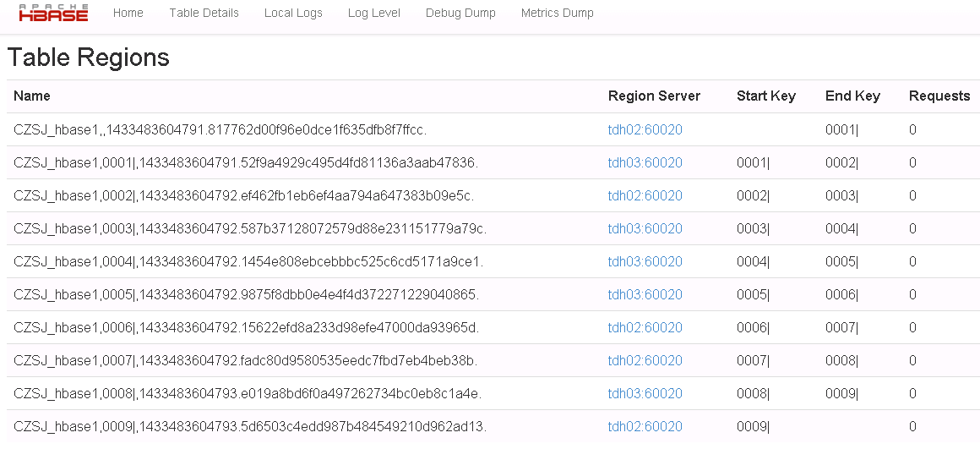Open tdh02:60020 link for the first region with empty start key

tap(645, 130)
